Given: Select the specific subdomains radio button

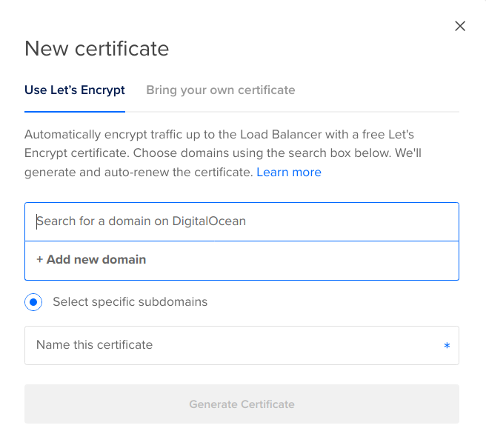Looking at the screenshot, I should (x=33, y=302).
